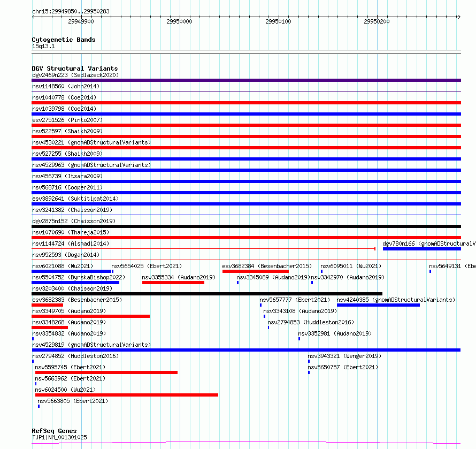Open the nsv1070690 (Thareja2015) label
Screen dimensions: 476x449
click(71, 232)
